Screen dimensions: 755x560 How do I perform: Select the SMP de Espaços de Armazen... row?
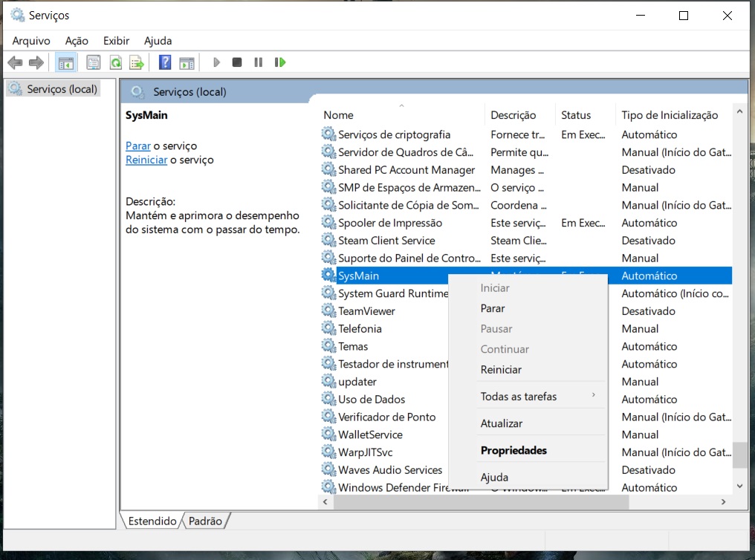click(x=526, y=188)
